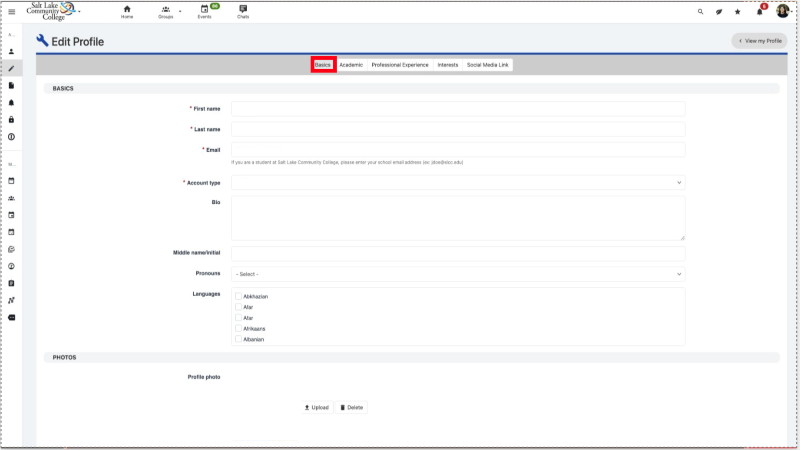Go to Home via the house icon
Screen dimensions: 800x450
(127, 11)
